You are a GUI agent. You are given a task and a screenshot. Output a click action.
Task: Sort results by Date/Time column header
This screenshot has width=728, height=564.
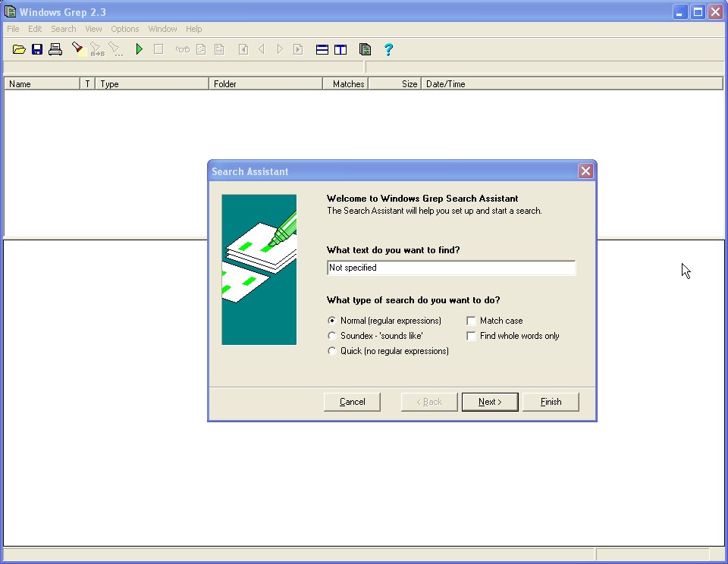click(572, 84)
